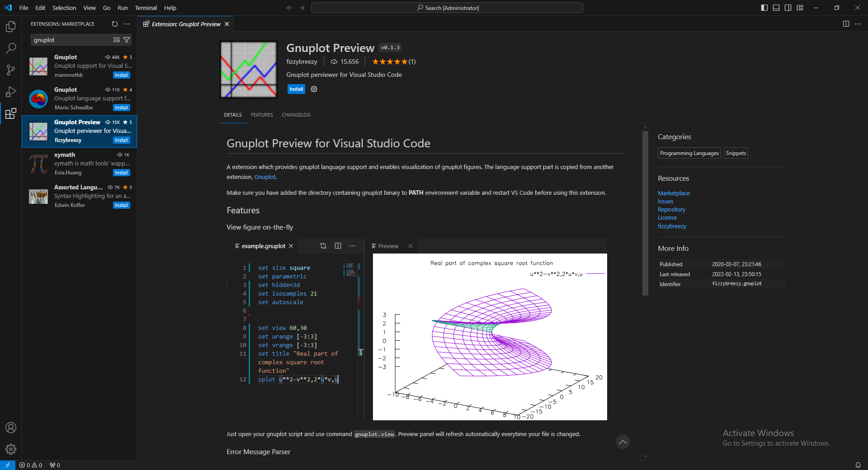Open the gear settings for Gnuplot Preview
868x470 pixels.
click(314, 89)
